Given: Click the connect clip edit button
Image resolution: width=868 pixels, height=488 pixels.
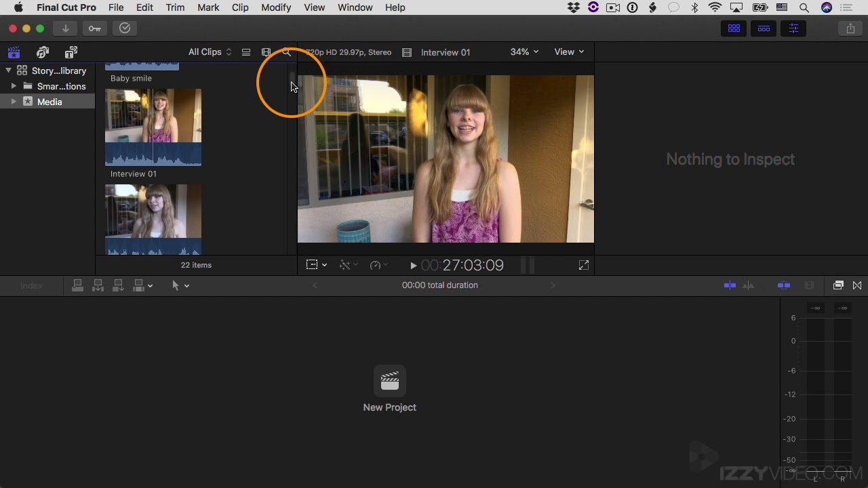Looking at the screenshot, I should tap(77, 285).
